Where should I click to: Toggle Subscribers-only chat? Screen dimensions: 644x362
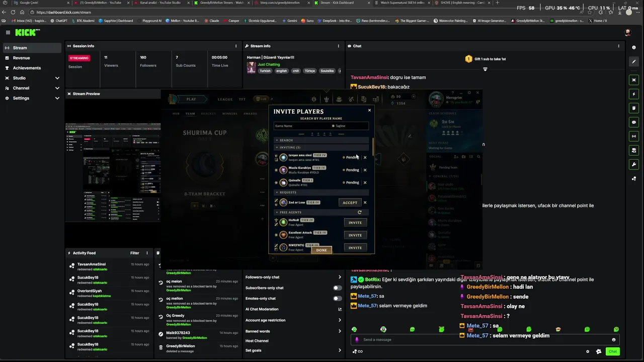338,288
